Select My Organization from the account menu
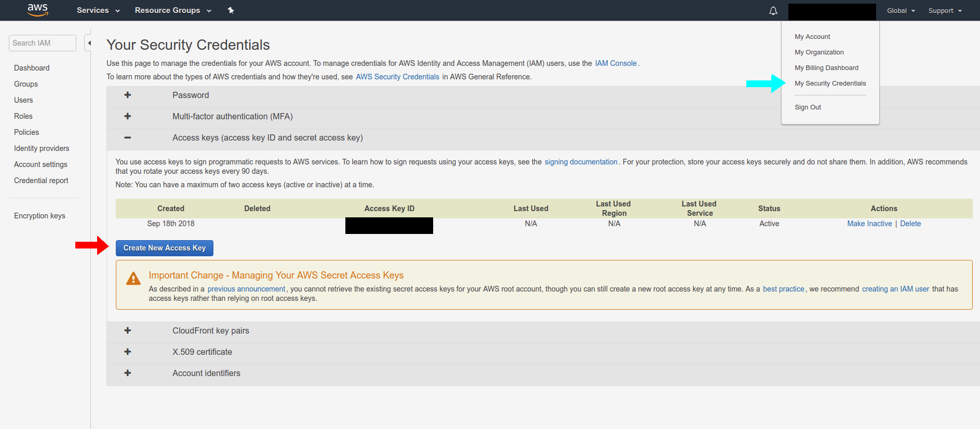 (x=819, y=52)
